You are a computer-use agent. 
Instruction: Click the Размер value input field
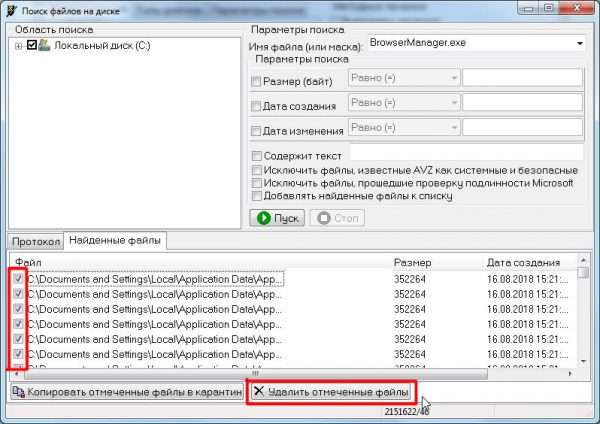pos(523,78)
